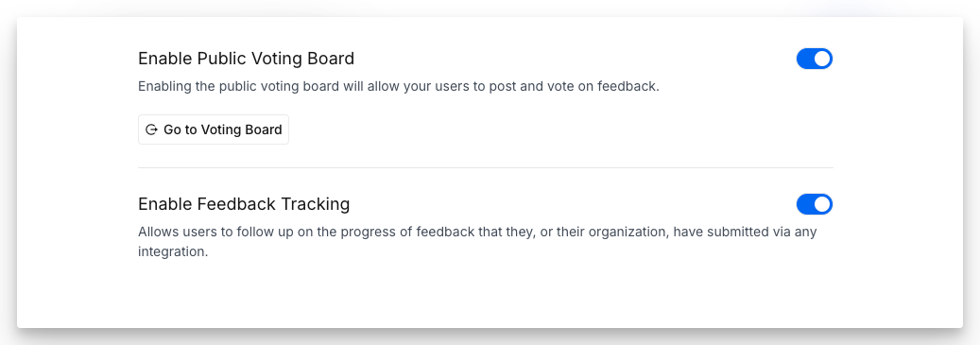The image size is (980, 345).
Task: Click the white knob on Voting Board toggle
Action: click(822, 59)
